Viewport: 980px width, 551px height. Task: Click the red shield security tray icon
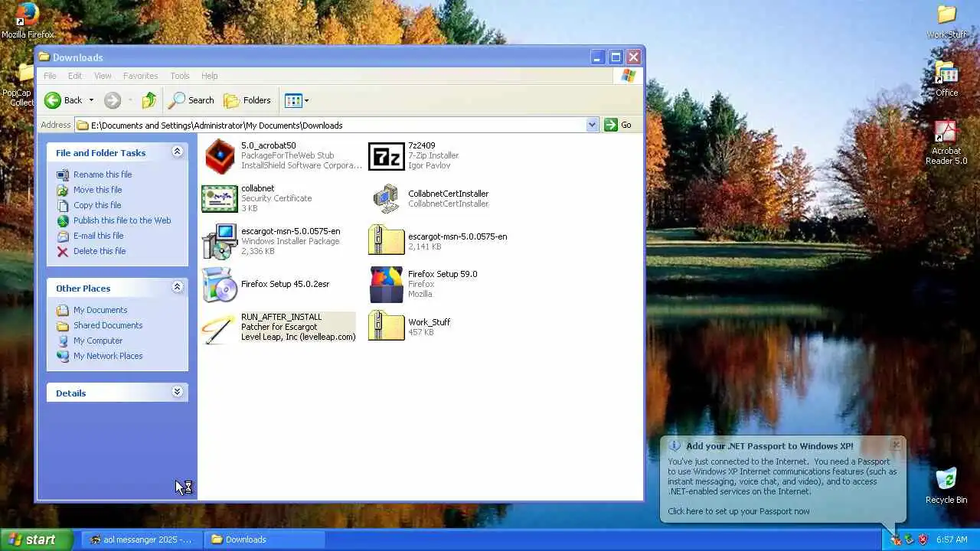(x=923, y=540)
